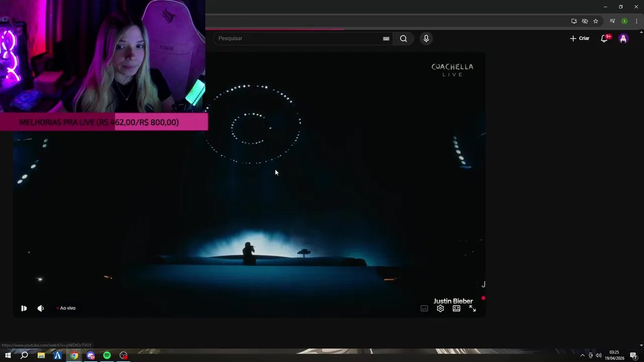Viewport: 644px width, 362px height.
Task: Click the scrollbar down arrow
Action: tap(641, 345)
